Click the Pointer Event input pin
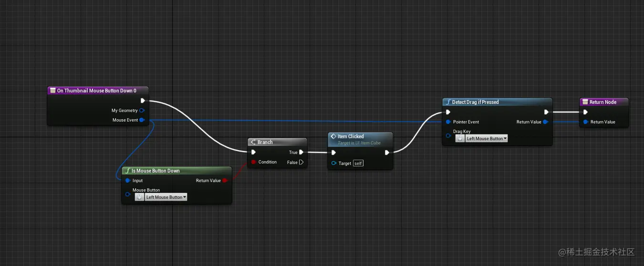The height and width of the screenshot is (266, 644). (448, 122)
